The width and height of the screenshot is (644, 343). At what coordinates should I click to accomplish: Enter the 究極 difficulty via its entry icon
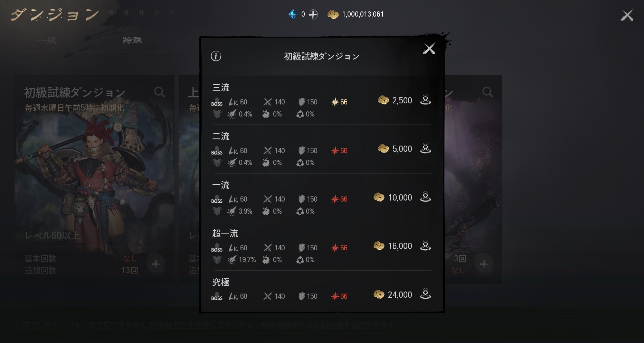coord(425,294)
